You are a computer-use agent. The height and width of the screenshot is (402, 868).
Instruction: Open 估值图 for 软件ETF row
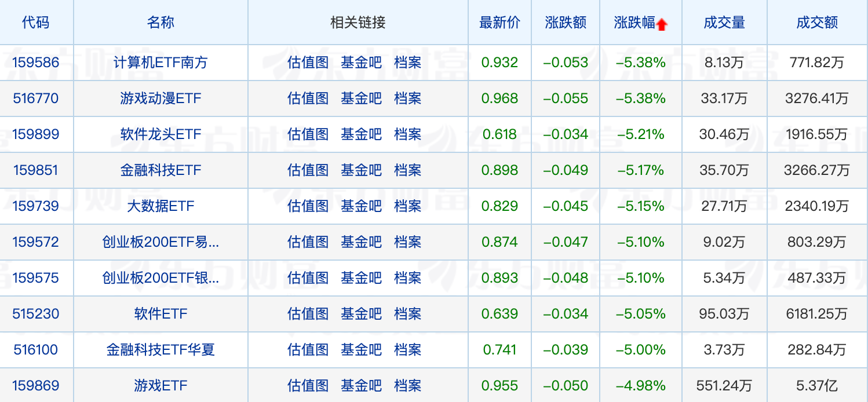point(308,314)
